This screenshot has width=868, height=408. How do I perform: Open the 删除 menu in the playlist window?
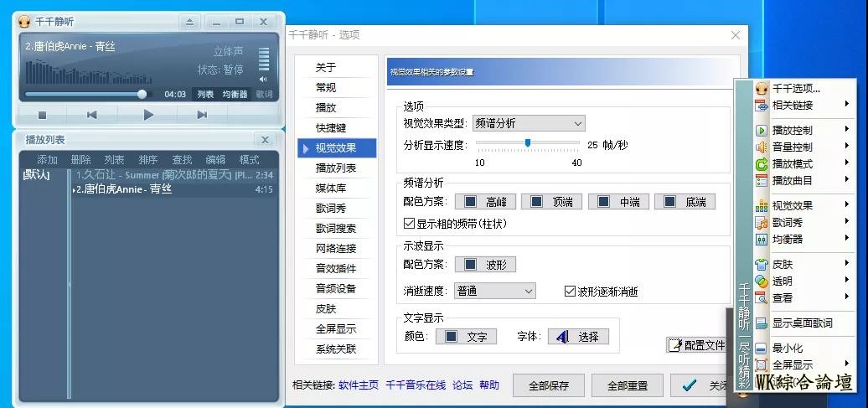(80, 160)
